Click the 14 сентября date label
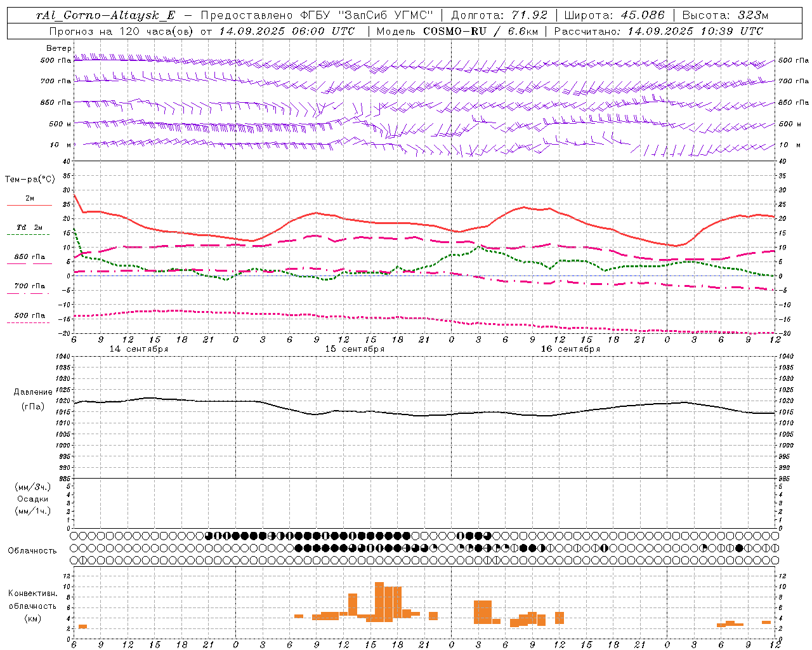The image size is (812, 650). 139,349
